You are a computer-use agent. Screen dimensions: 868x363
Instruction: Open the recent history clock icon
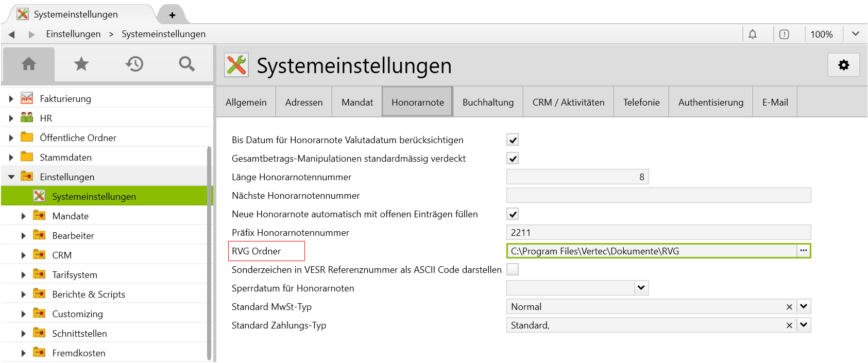pos(134,64)
